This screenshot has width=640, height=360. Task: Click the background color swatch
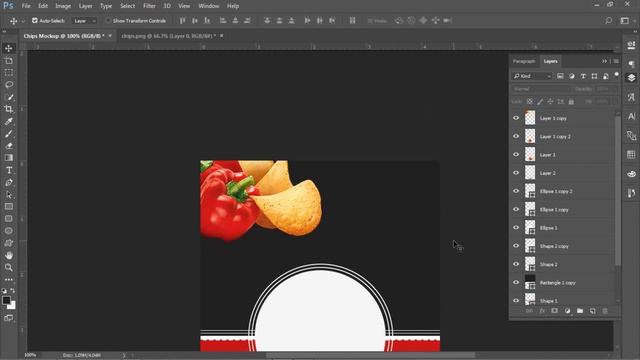coord(12,306)
